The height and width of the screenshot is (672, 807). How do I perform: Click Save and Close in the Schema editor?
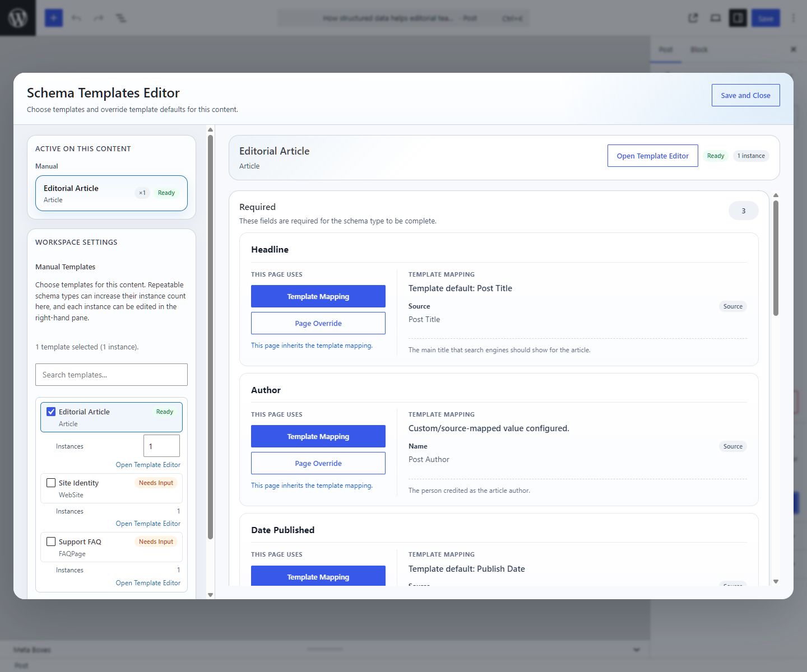(x=745, y=95)
